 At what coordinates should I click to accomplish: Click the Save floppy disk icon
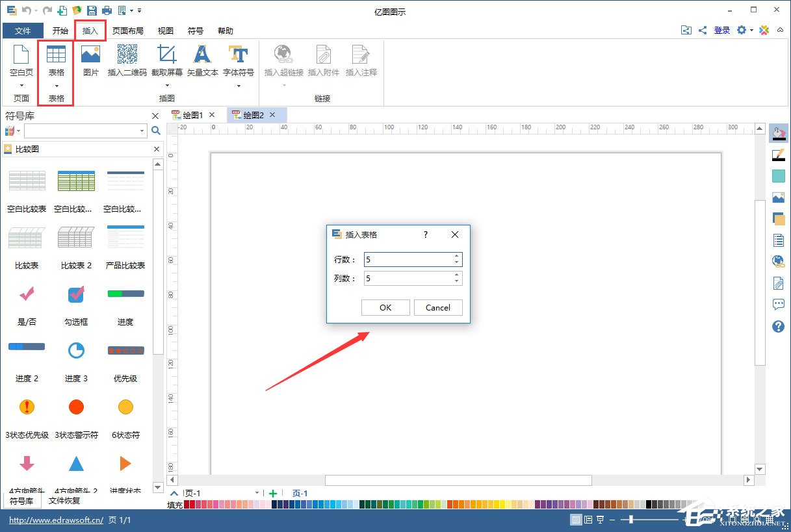pos(92,10)
